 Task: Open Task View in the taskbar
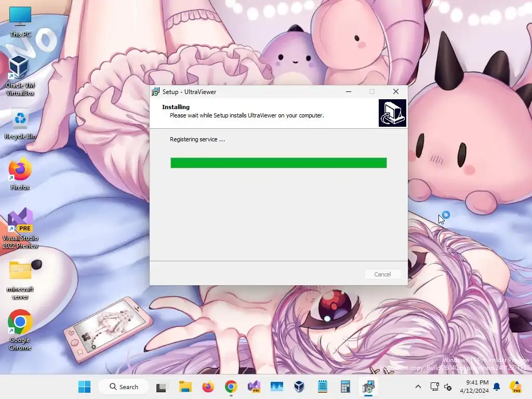tap(161, 387)
